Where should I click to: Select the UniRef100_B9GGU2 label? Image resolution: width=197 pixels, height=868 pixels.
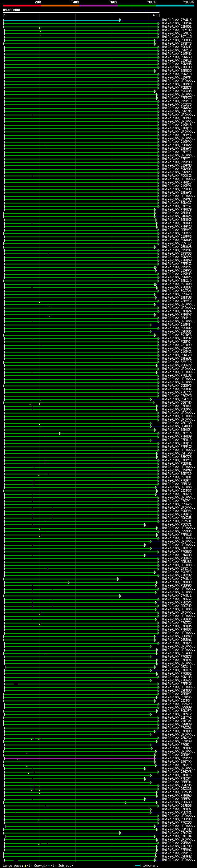177,47
